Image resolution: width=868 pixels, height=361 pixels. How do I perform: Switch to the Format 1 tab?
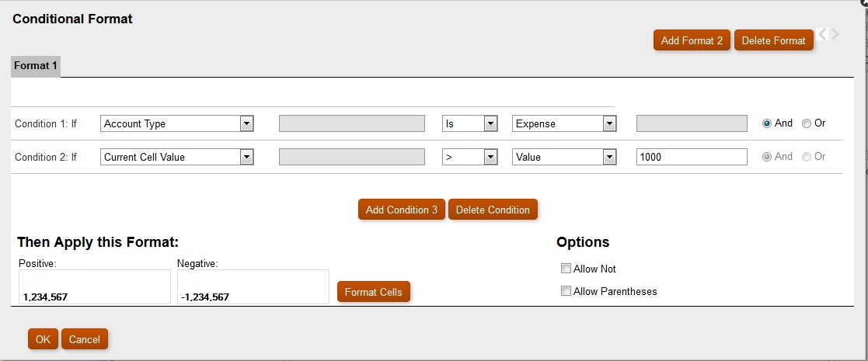pyautogui.click(x=36, y=66)
